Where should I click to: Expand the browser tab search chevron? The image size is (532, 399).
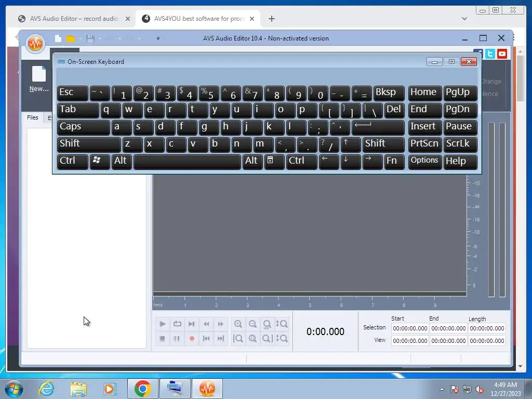[464, 19]
